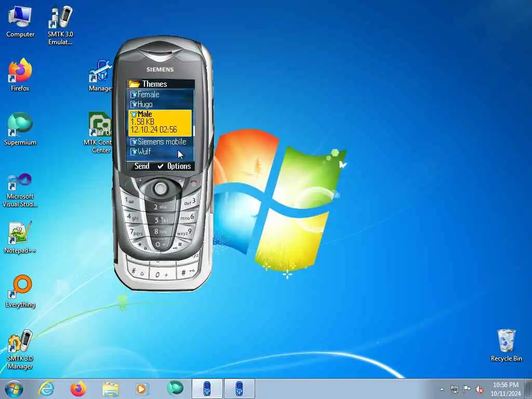Select the Siemens mobile theme entry
This screenshot has width=532, height=399.
click(159, 141)
